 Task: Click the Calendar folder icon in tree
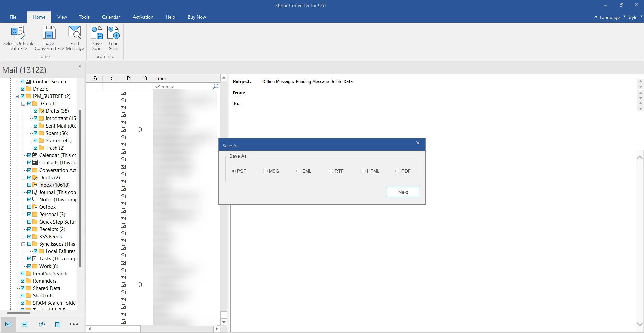click(x=35, y=155)
